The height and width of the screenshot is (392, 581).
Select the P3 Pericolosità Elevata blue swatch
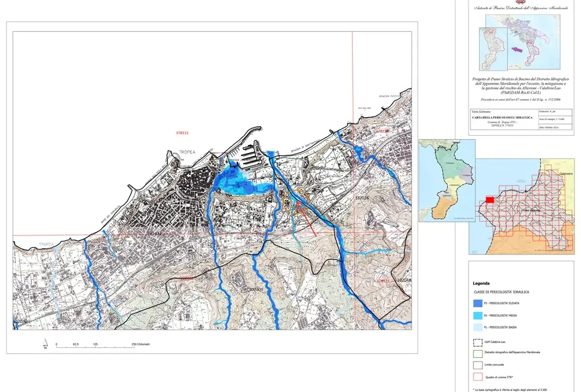[478, 304]
